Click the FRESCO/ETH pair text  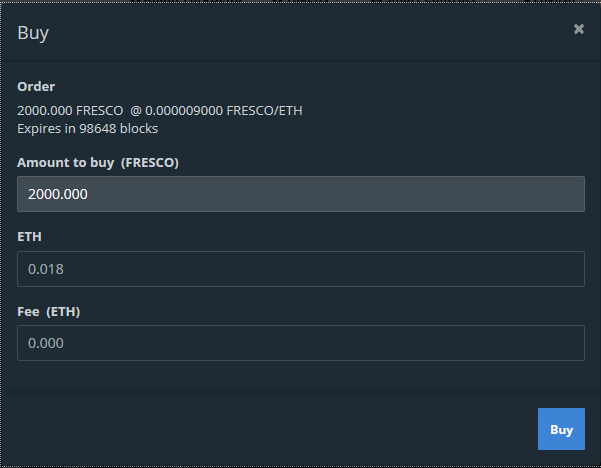click(x=264, y=110)
